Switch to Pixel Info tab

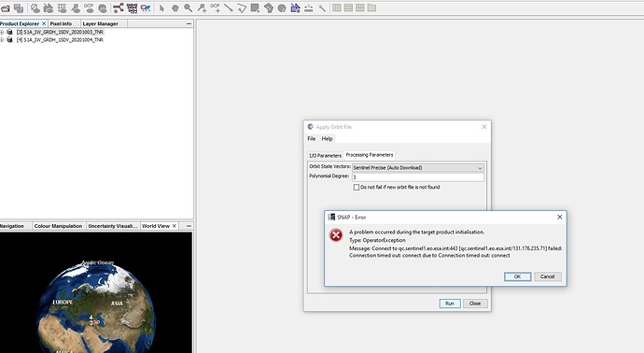61,24
